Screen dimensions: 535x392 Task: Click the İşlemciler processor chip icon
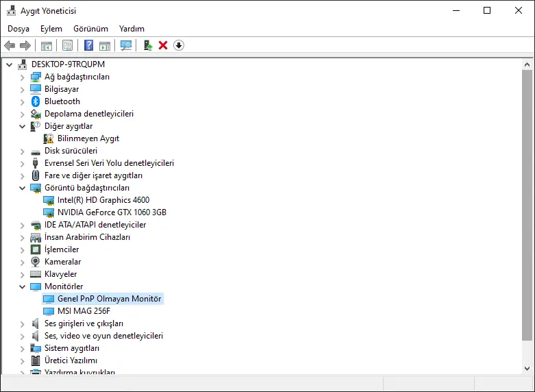point(36,249)
